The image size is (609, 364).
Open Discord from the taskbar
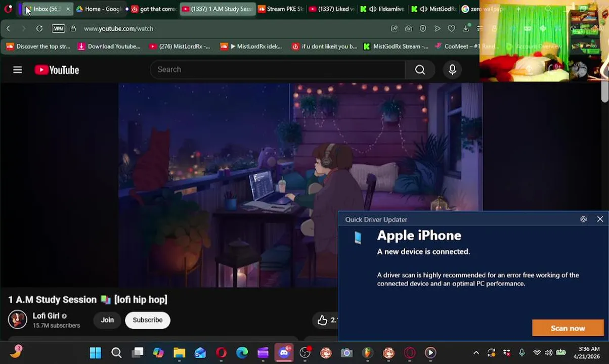(284, 353)
